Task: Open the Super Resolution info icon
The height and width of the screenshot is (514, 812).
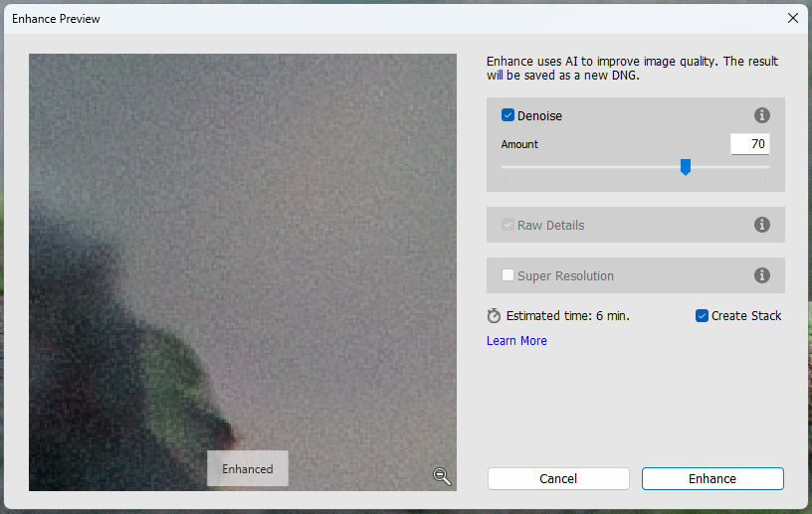Action: pos(762,275)
